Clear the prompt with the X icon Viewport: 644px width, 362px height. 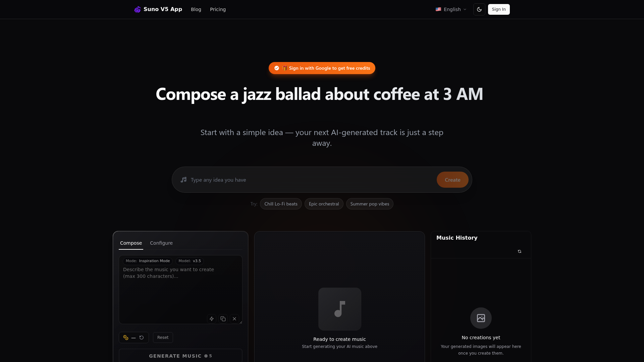[x=234, y=319]
